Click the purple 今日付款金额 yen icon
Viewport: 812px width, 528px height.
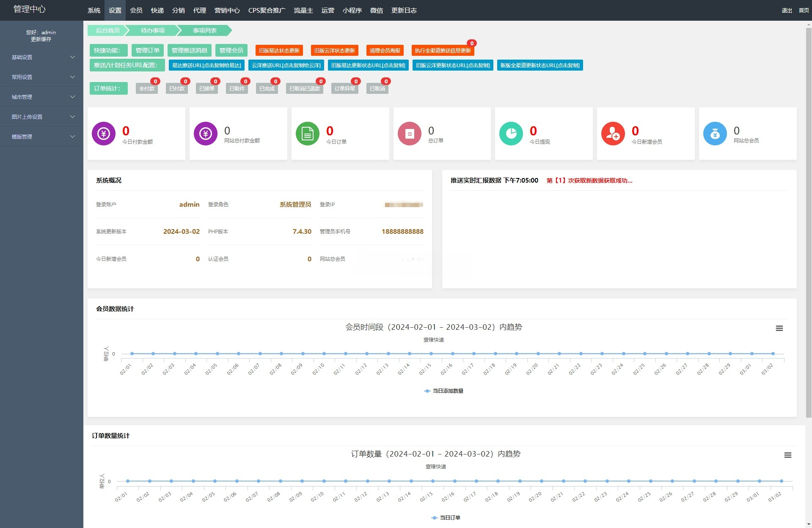103,134
